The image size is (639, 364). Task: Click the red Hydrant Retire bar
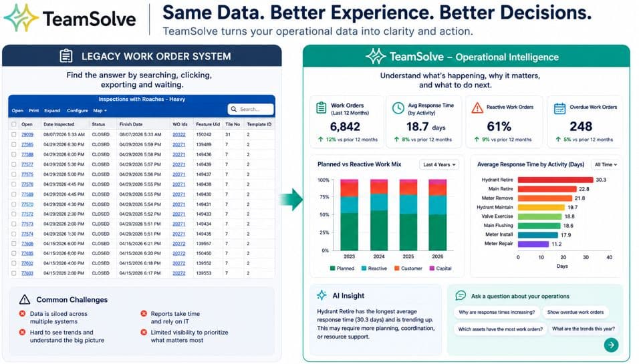555,180
